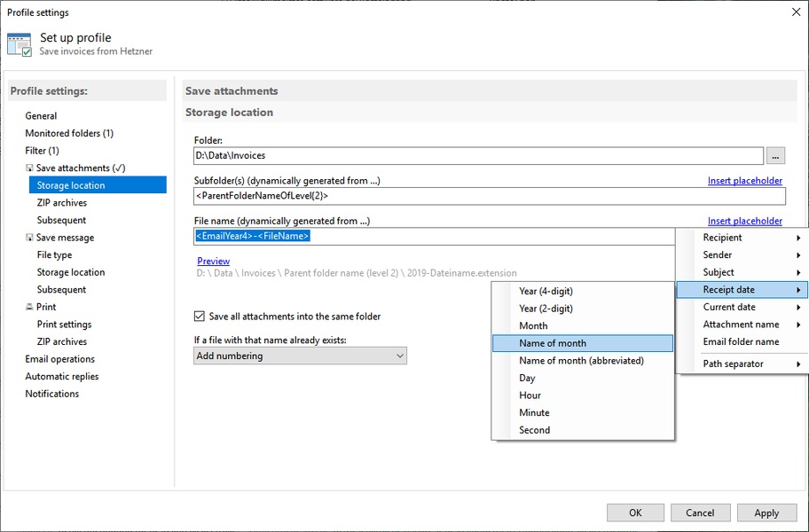Open the Preview link
This screenshot has height=532, width=809.
coord(213,261)
